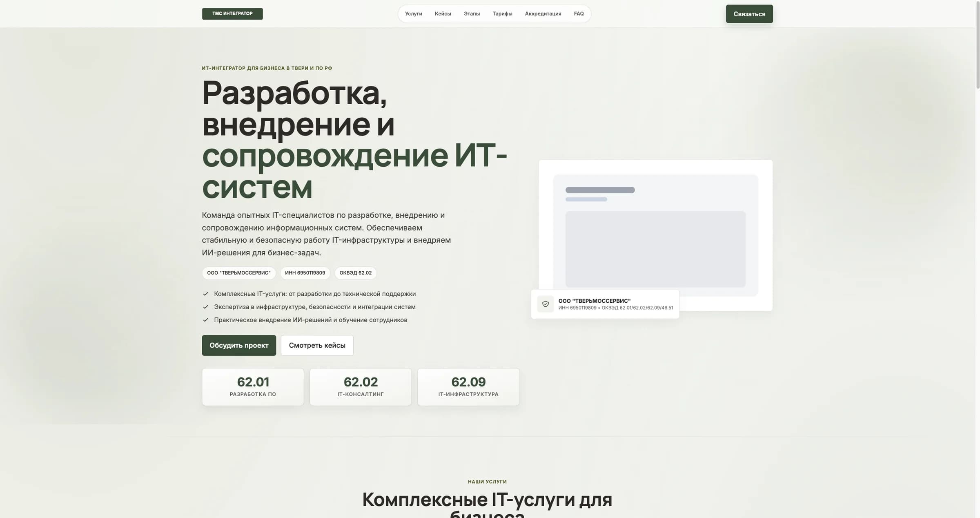980x518 pixels.
Task: Click checkmark icon beside Практическое внедрение ИИ-решений
Action: point(205,320)
